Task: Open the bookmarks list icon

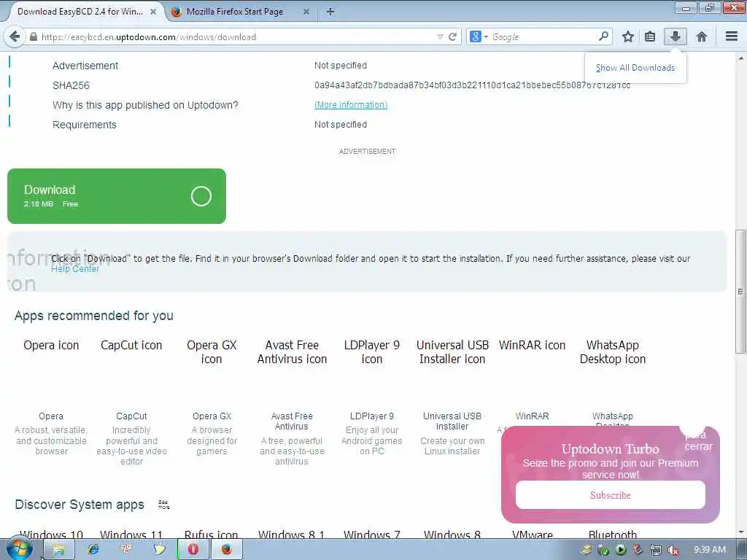Action: 650,36
